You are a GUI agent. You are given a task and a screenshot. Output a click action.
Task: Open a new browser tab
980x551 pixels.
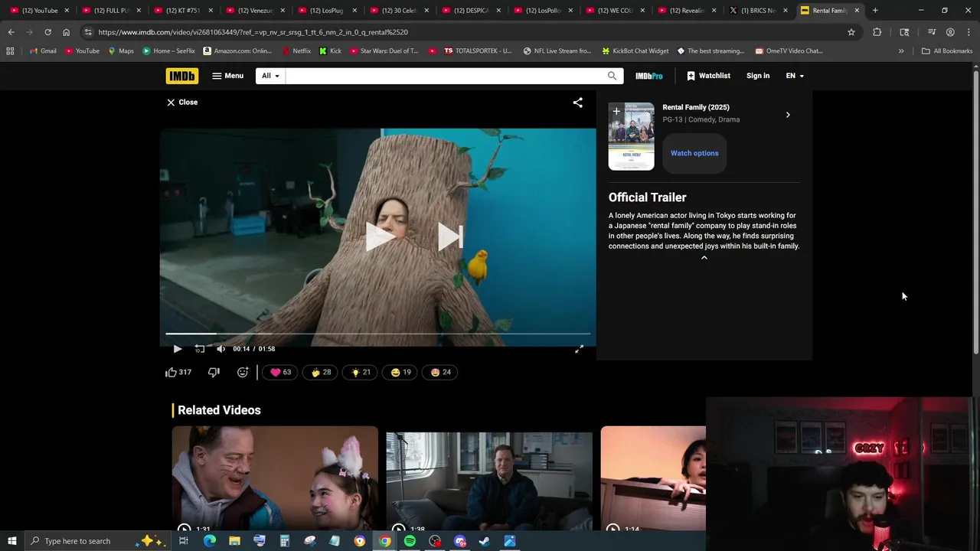[875, 11]
